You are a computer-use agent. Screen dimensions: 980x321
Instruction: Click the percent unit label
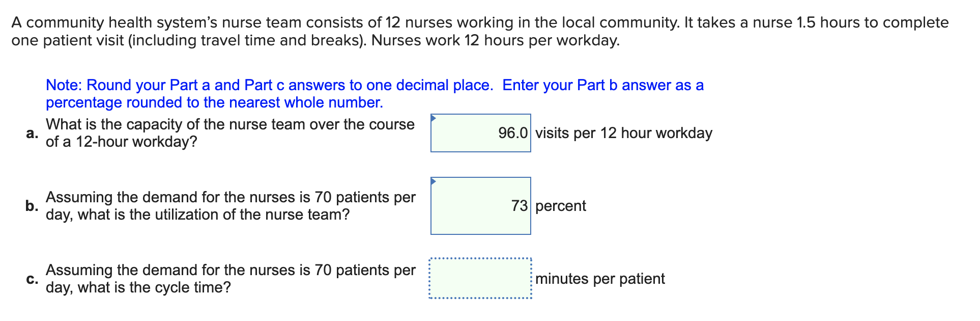pos(560,207)
